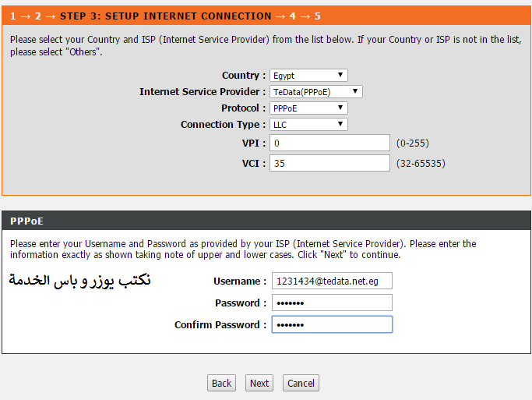532x400 pixels.
Task: Click the Back button
Action: (x=221, y=383)
